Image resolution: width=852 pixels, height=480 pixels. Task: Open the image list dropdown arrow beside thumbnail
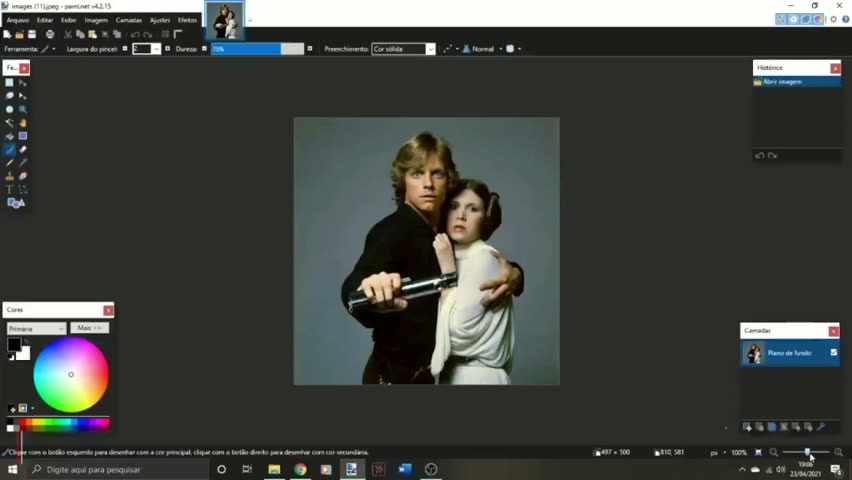[x=250, y=20]
